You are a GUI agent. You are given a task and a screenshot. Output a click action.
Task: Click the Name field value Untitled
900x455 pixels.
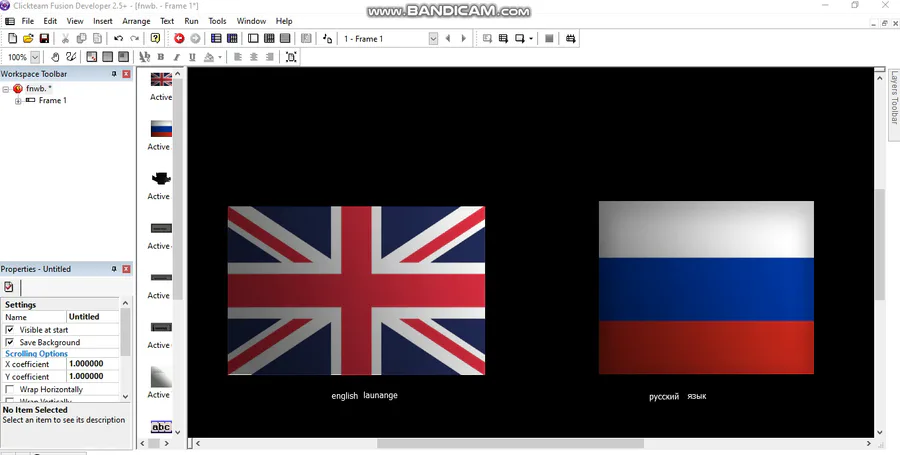[x=93, y=317]
